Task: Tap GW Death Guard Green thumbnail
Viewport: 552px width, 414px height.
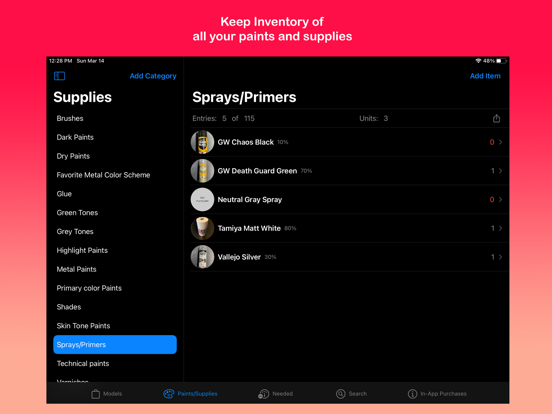Action: (202, 171)
